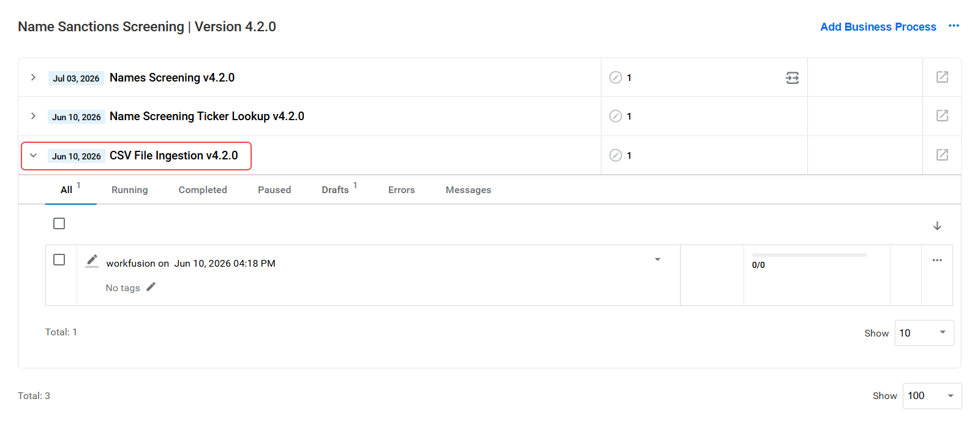Open CSV File Ingestion external link icon

pos(942,155)
